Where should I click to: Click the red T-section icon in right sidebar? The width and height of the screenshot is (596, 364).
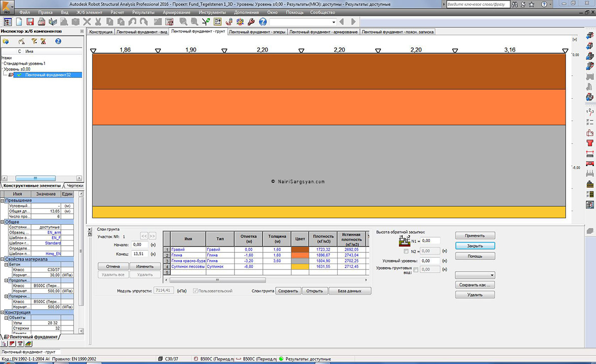click(x=590, y=143)
